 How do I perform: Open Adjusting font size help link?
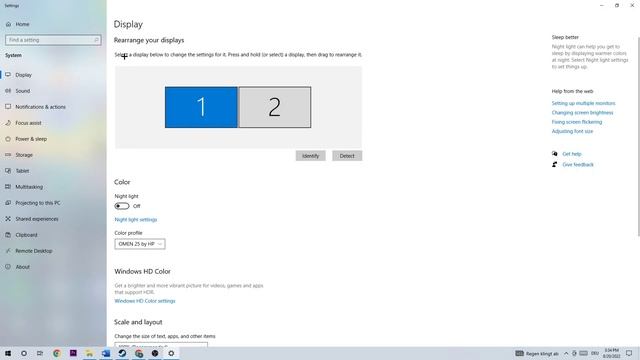pos(572,131)
